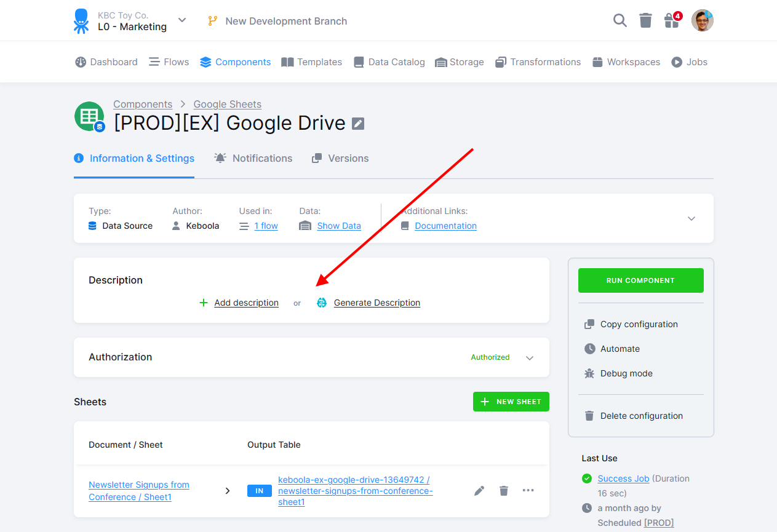Open Transformations in the top navigation
Image resolution: width=777 pixels, height=532 pixels.
[x=538, y=62]
